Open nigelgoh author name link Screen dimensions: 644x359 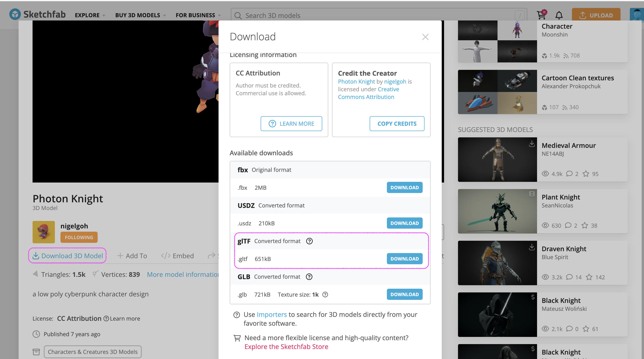(x=74, y=226)
